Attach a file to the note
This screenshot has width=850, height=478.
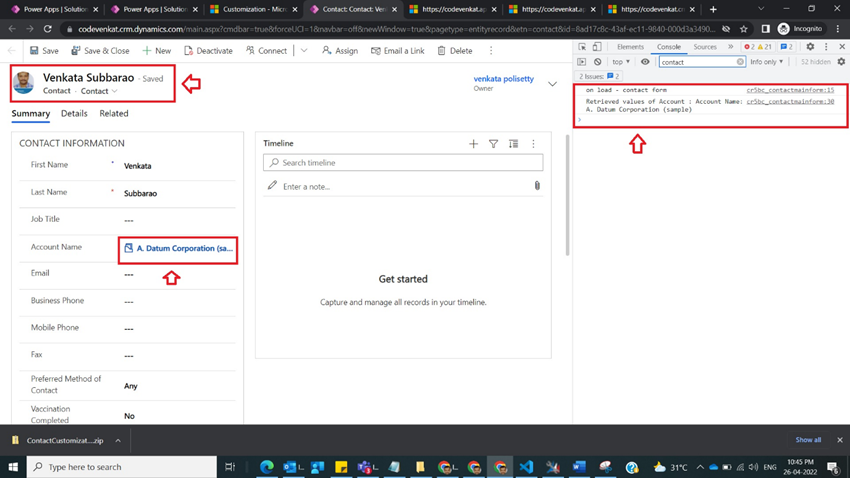537,186
